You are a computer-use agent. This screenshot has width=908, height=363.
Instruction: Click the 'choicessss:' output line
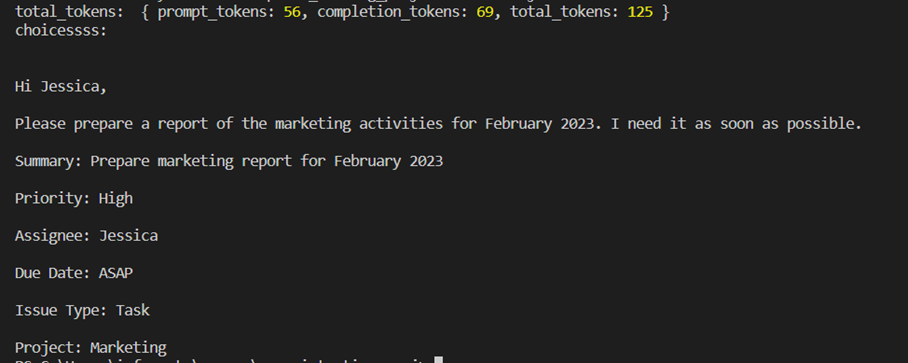61,31
